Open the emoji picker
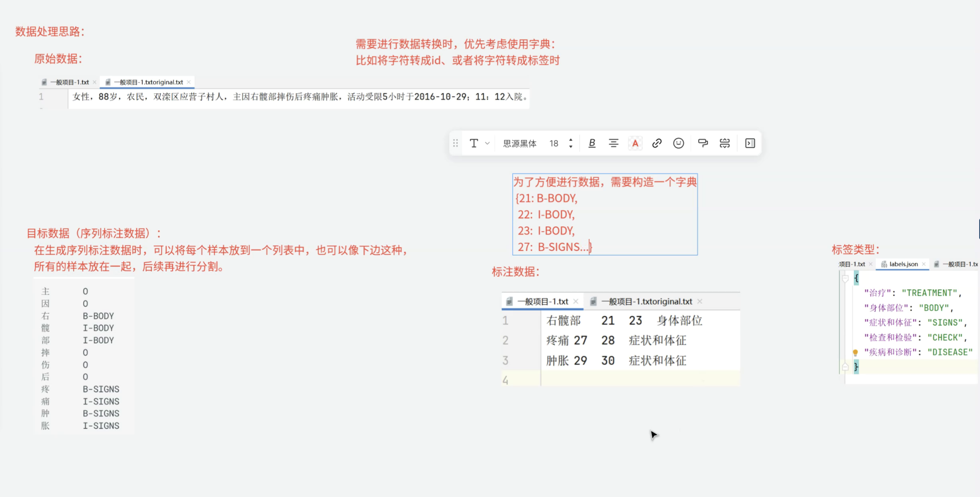 678,143
